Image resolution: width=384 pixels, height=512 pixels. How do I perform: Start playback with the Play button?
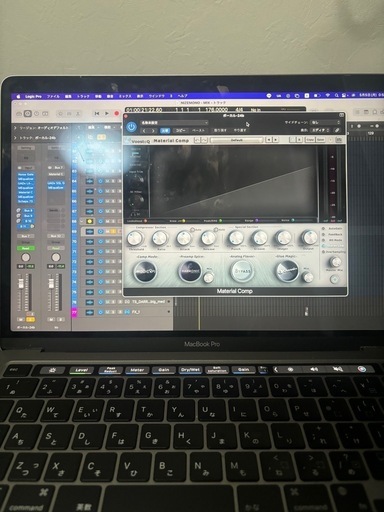pos(107,114)
